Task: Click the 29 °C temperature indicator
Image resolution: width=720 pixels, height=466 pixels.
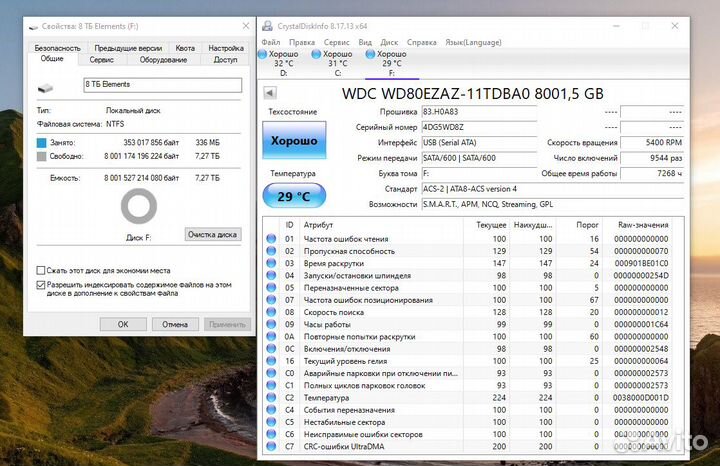Action: point(294,196)
